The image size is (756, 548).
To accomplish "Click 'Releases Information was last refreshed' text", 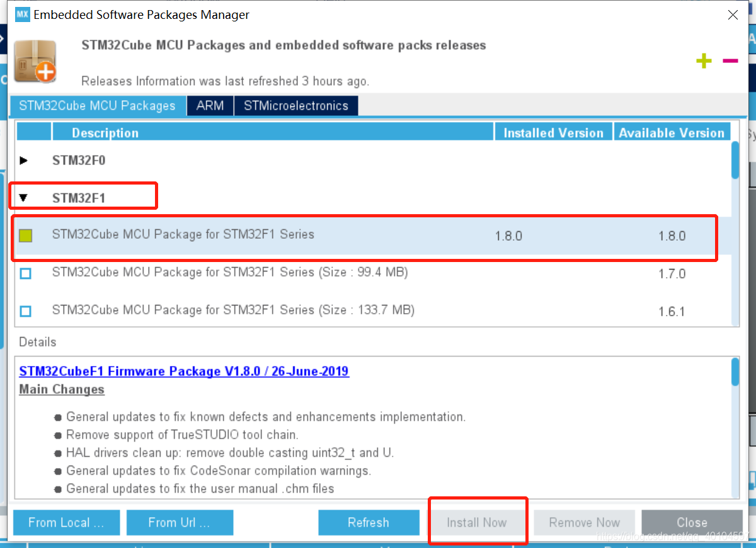I will pos(226,81).
